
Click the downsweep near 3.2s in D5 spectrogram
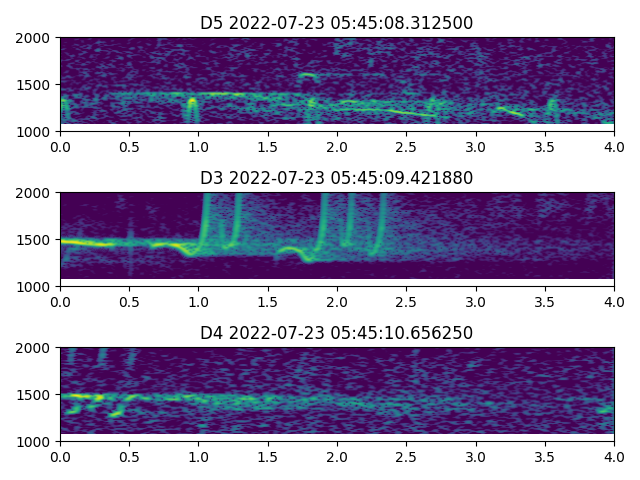click(510, 111)
